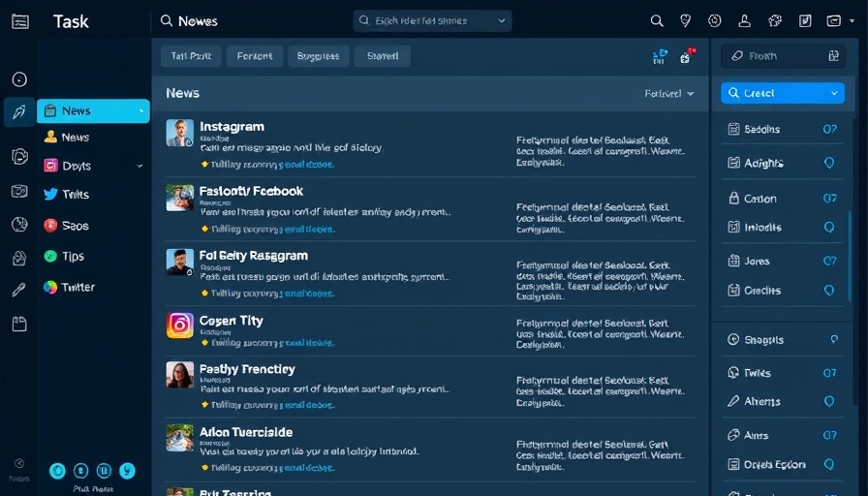Viewport: 868px width, 496px height.
Task: Select the second News item with person icon
Action: pyautogui.click(x=67, y=137)
